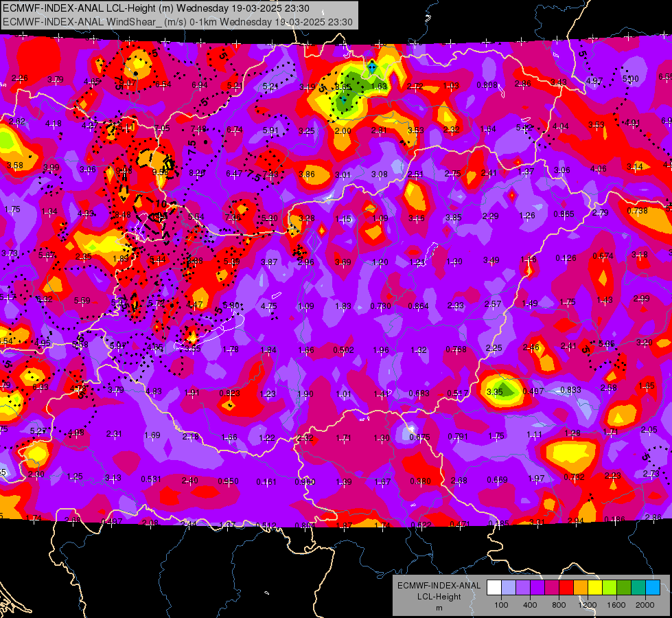Select the red legend color swatch
This screenshot has width=672, height=618.
[x=566, y=588]
